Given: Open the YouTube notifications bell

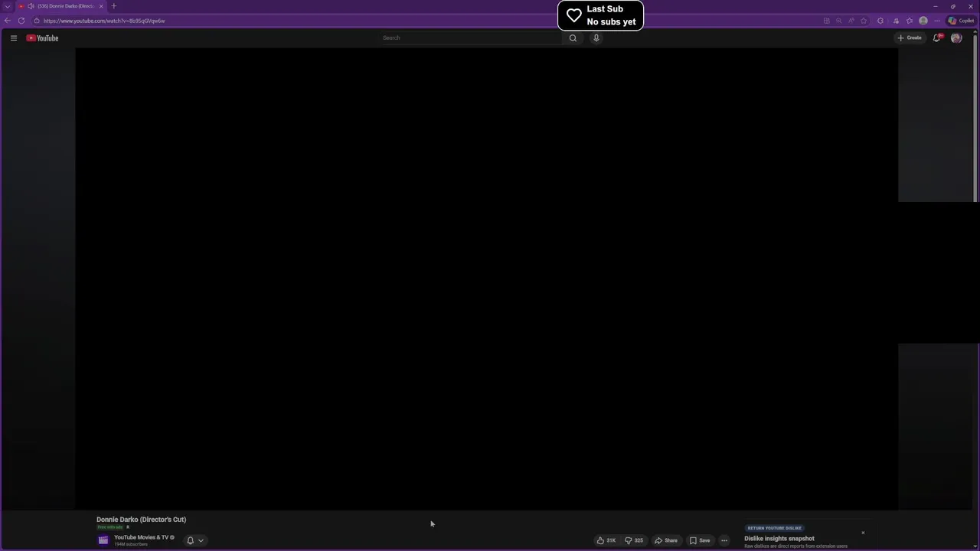Looking at the screenshot, I should (936, 37).
